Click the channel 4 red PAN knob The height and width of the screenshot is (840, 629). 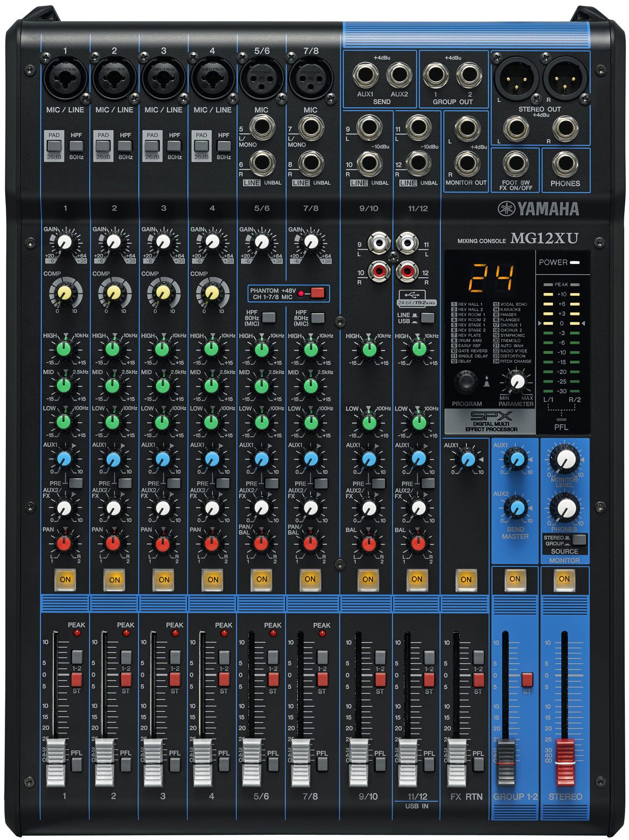[211, 543]
